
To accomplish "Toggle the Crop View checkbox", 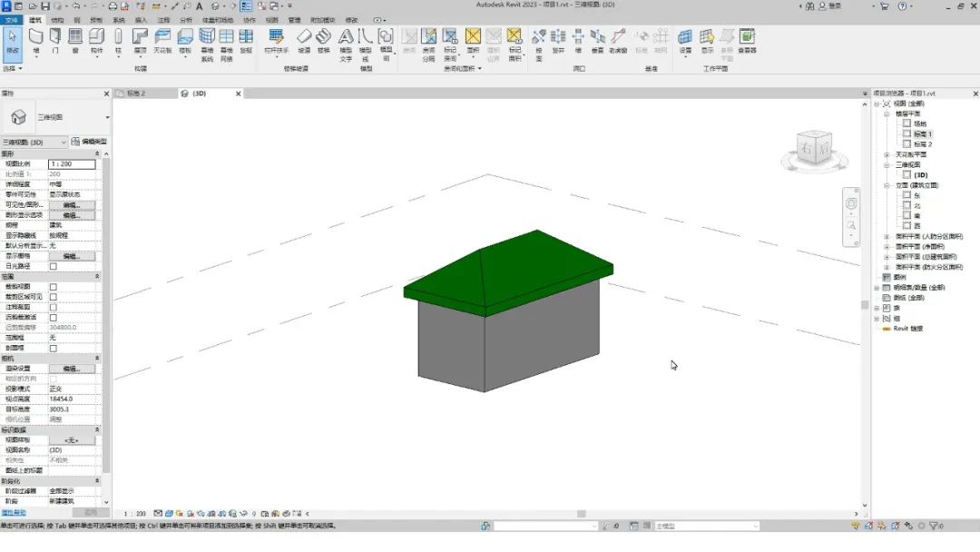I will tap(53, 287).
